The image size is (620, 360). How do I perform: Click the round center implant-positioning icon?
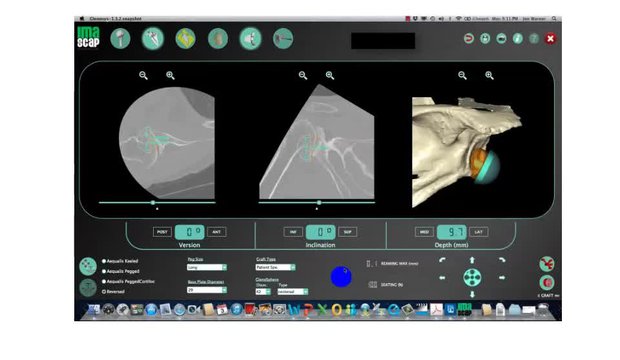pos(472,277)
